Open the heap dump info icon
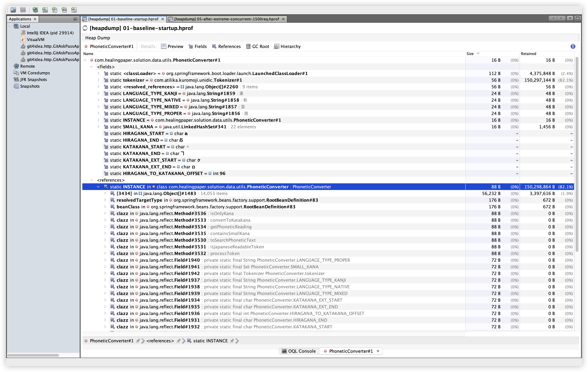The width and height of the screenshot is (588, 372). coord(573,46)
